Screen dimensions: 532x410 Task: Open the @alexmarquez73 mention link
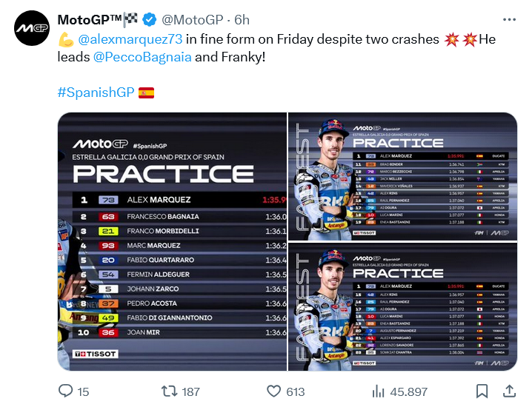click(x=124, y=38)
